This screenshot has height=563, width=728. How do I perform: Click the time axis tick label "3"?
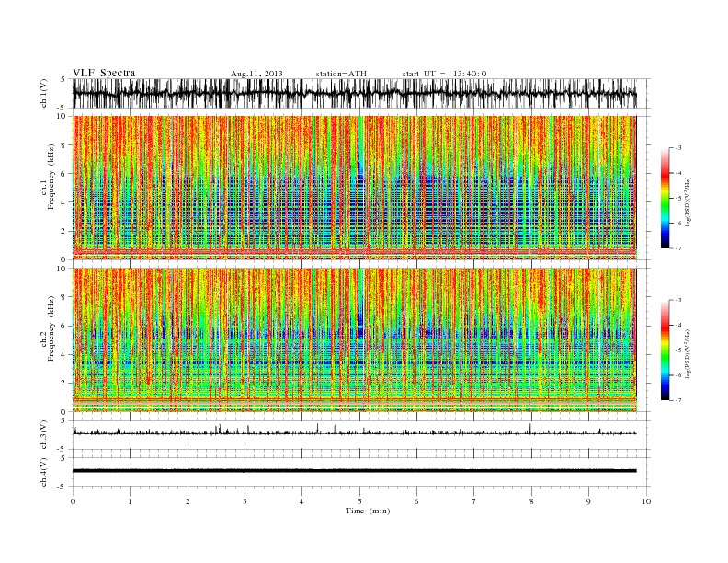pyautogui.click(x=245, y=501)
